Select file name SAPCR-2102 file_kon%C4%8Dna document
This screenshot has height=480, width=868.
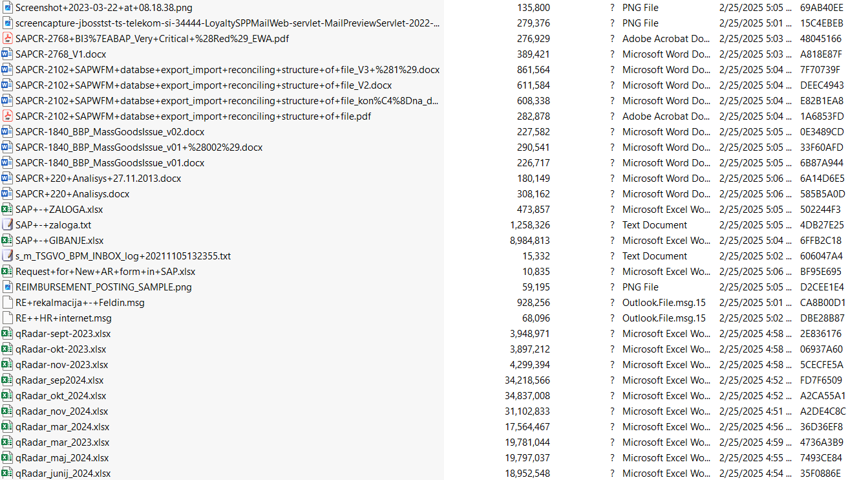pos(228,101)
